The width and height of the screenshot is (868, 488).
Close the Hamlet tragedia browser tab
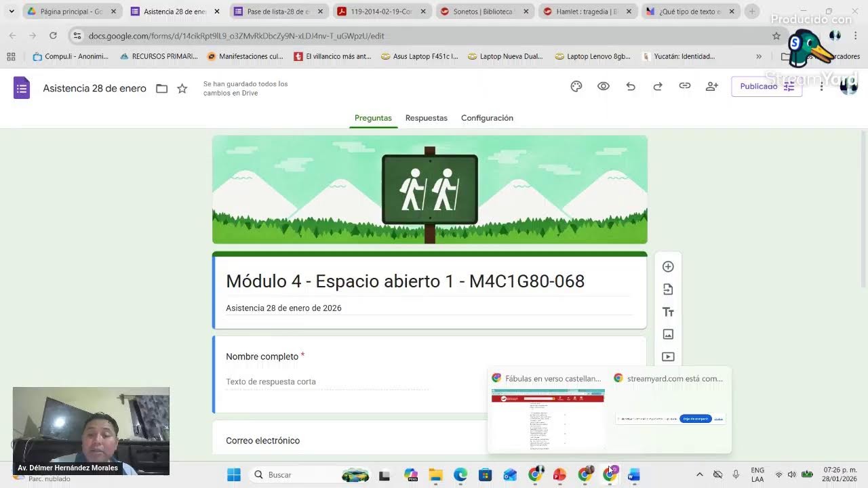click(629, 12)
